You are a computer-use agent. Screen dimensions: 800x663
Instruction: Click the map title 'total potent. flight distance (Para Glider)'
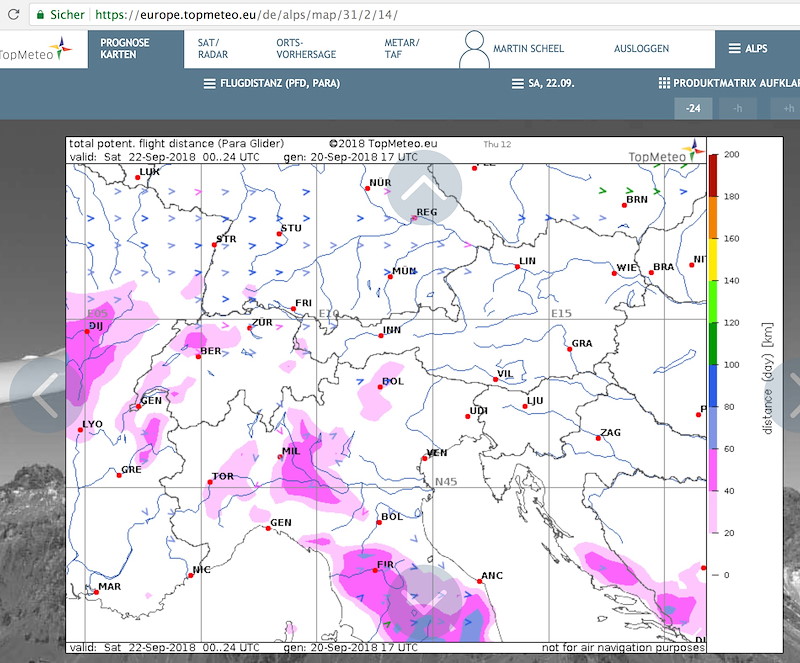point(177,144)
